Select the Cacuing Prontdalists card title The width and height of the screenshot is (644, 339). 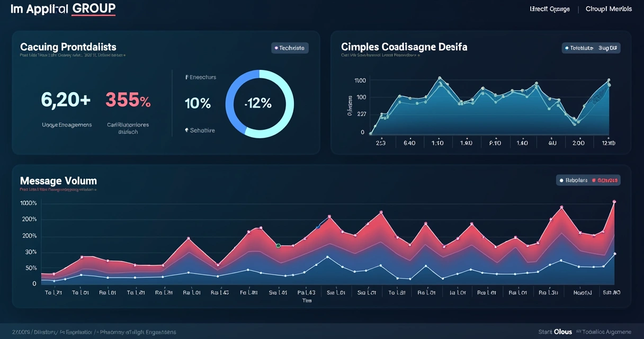[68, 47]
